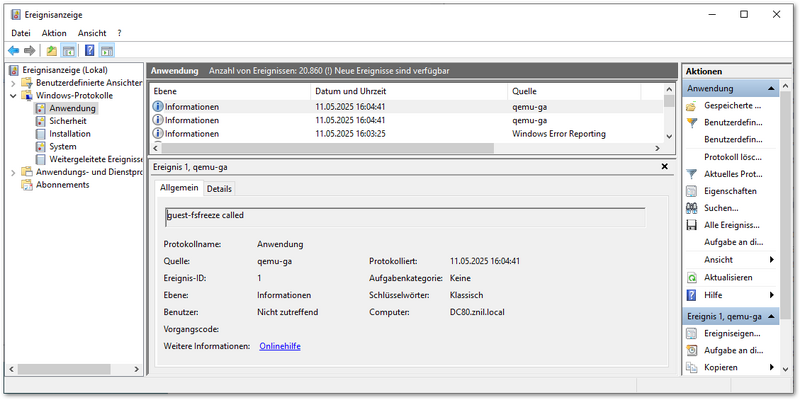Image resolution: width=800 pixels, height=400 pixels.
Task: Save all events via Alle Ereignisse icon
Action: pos(691,225)
